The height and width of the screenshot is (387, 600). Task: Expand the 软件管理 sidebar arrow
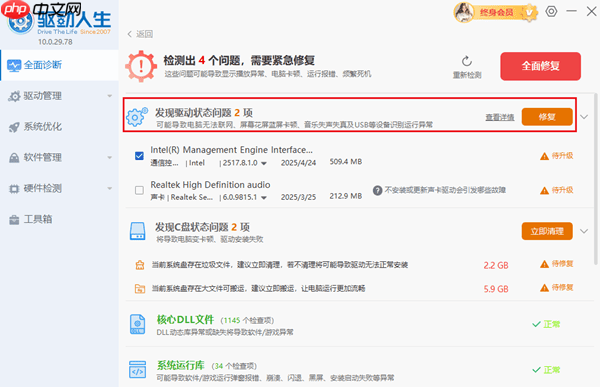(x=110, y=157)
